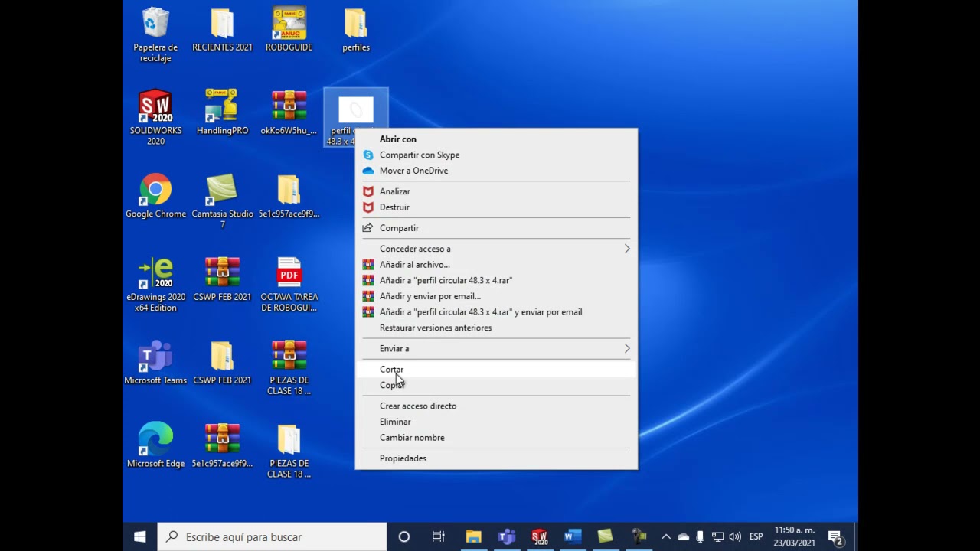Expand the Enviar a submenu

click(496, 348)
